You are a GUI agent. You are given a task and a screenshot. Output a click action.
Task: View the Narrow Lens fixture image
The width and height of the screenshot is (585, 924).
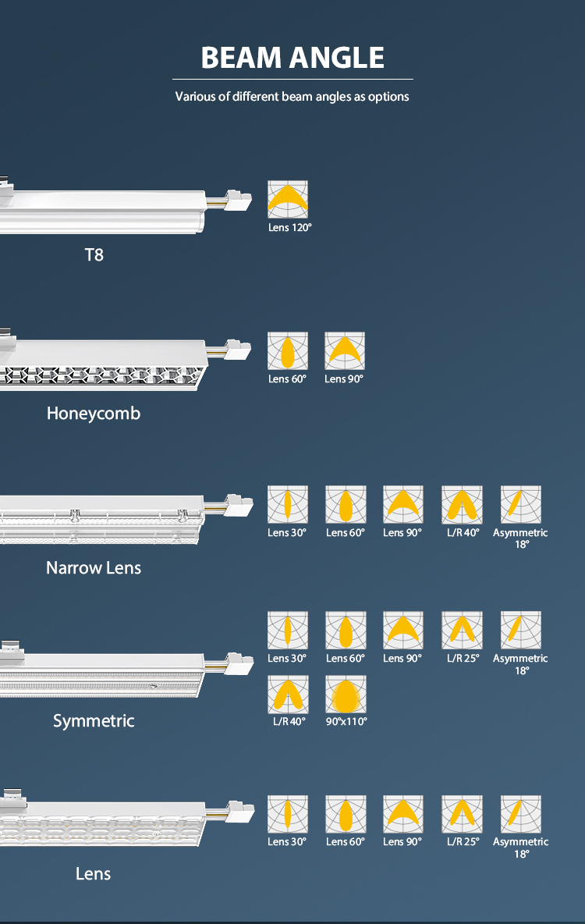[x=117, y=517]
